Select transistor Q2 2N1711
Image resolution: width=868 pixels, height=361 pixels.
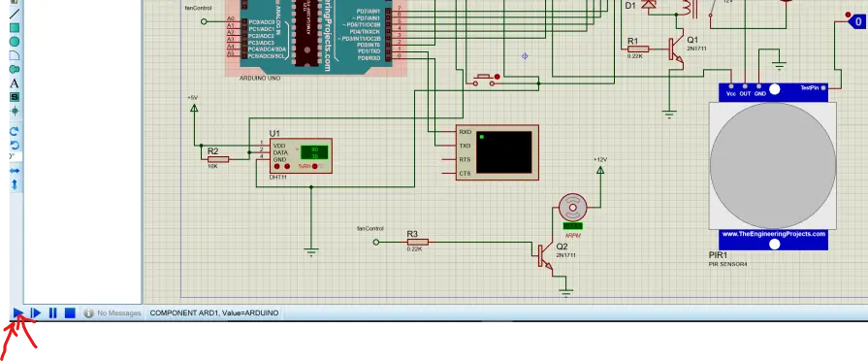[x=545, y=255]
